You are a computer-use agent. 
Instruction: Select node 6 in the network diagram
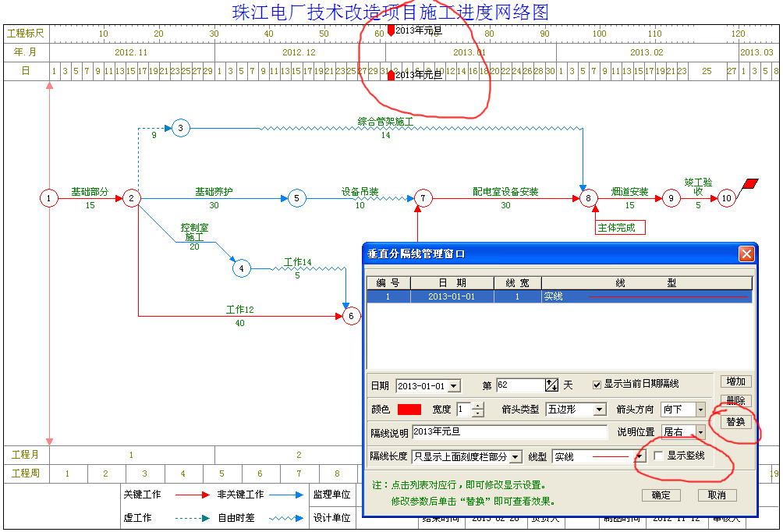pyautogui.click(x=351, y=316)
